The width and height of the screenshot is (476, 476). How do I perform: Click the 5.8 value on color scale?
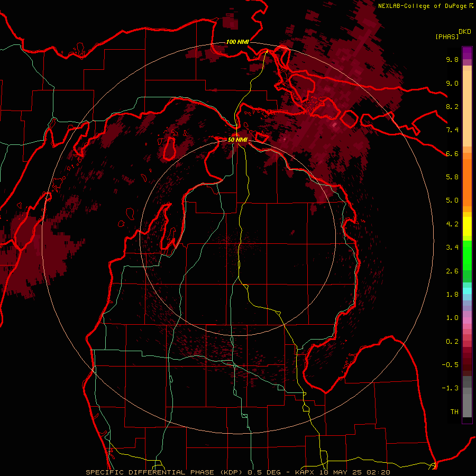tap(452, 177)
